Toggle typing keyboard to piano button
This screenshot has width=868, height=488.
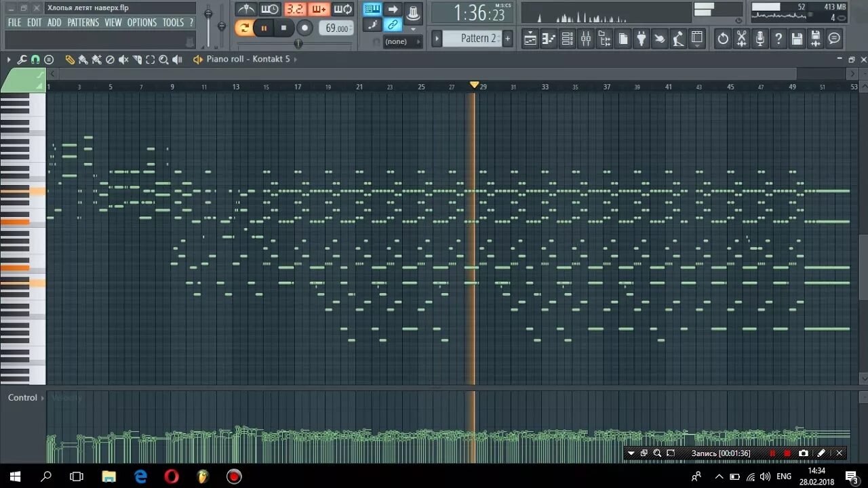coord(372,9)
